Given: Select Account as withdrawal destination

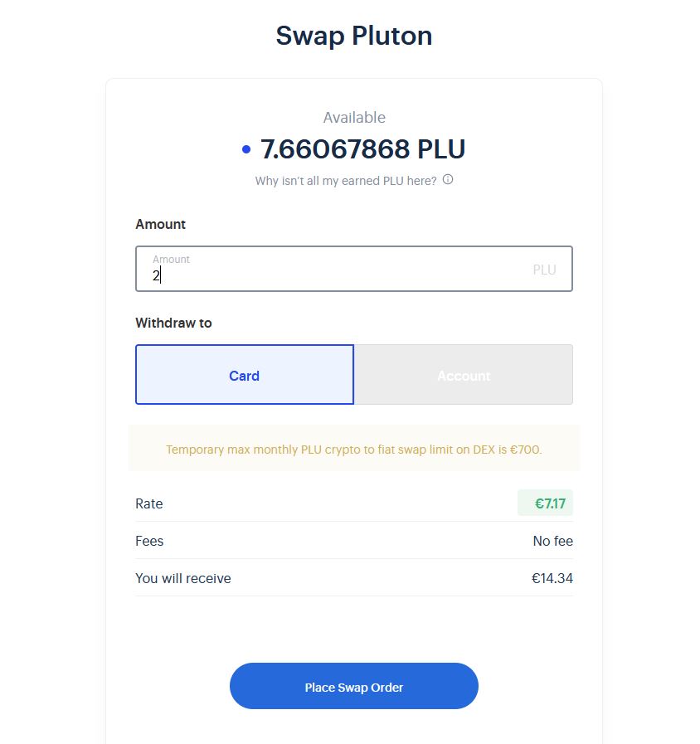Looking at the screenshot, I should (x=464, y=375).
